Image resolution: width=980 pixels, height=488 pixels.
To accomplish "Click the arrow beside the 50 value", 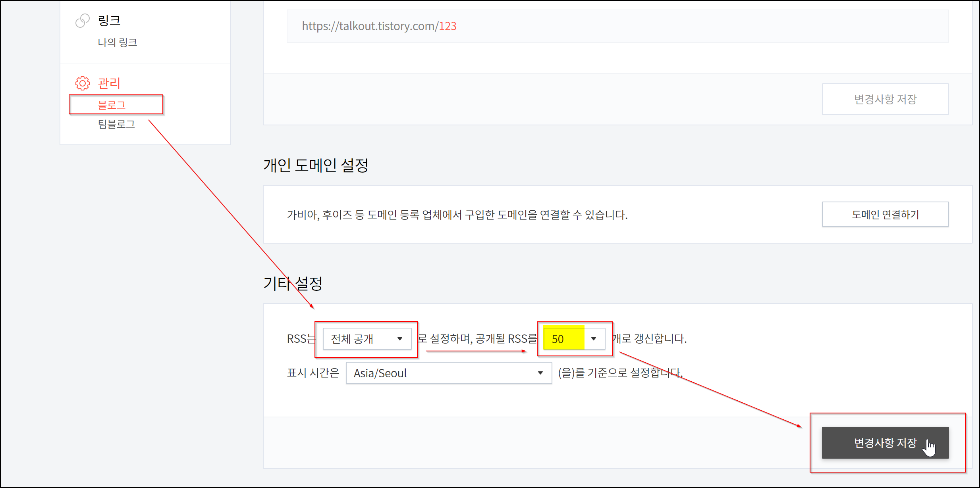I will point(593,339).
